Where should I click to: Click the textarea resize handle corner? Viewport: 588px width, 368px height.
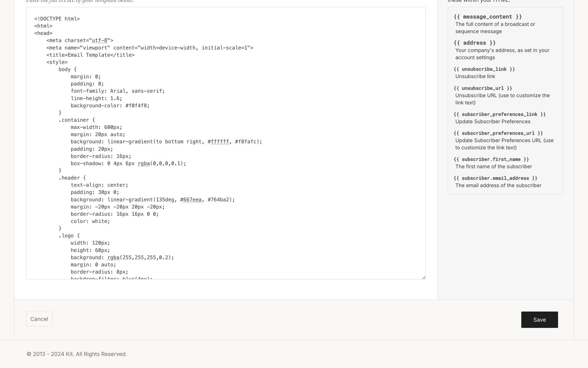tap(424, 277)
